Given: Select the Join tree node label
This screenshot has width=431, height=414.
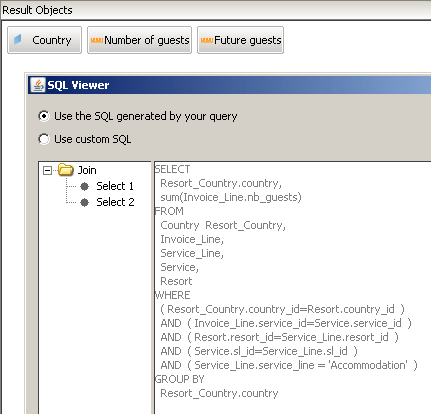Looking at the screenshot, I should point(87,170).
